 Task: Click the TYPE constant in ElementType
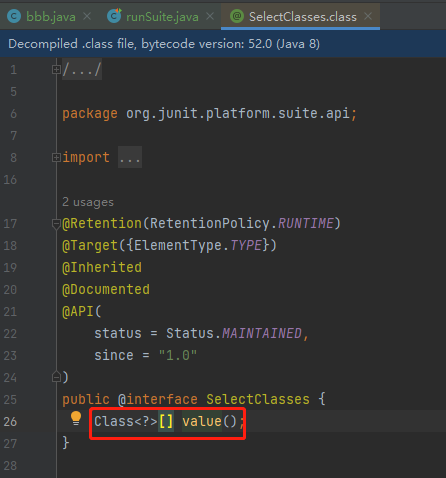[x=246, y=246]
